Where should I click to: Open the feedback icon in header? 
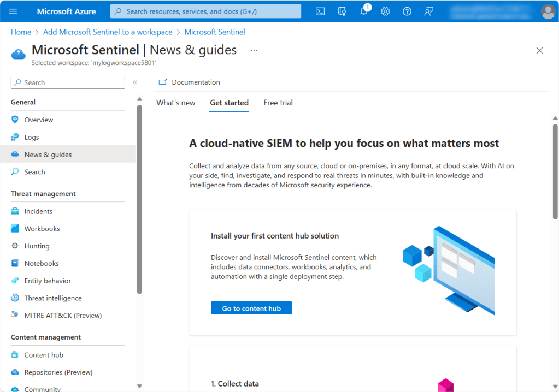point(429,11)
